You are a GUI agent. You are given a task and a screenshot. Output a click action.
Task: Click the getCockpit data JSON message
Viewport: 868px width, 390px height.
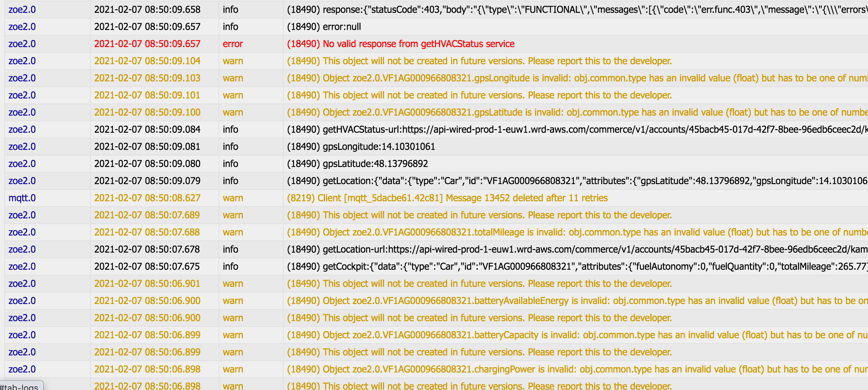577,267
